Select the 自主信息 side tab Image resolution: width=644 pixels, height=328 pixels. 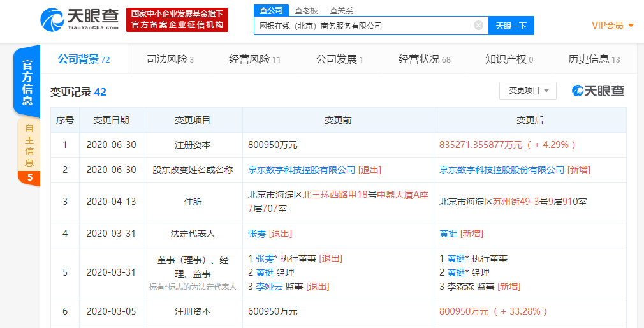[29, 146]
